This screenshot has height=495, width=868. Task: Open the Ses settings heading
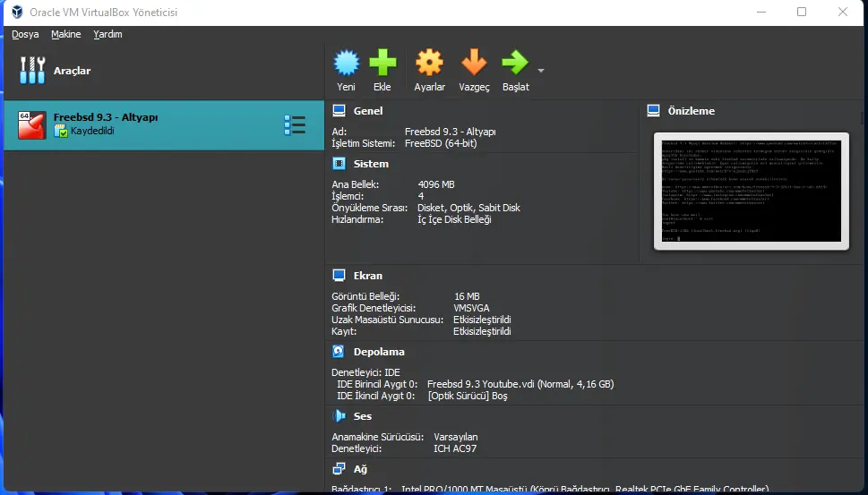(363, 416)
